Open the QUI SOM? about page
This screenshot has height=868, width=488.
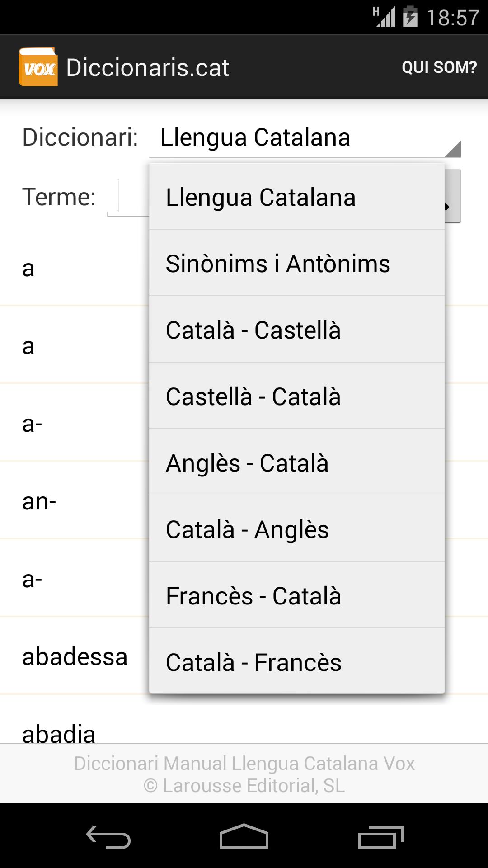[x=439, y=67]
